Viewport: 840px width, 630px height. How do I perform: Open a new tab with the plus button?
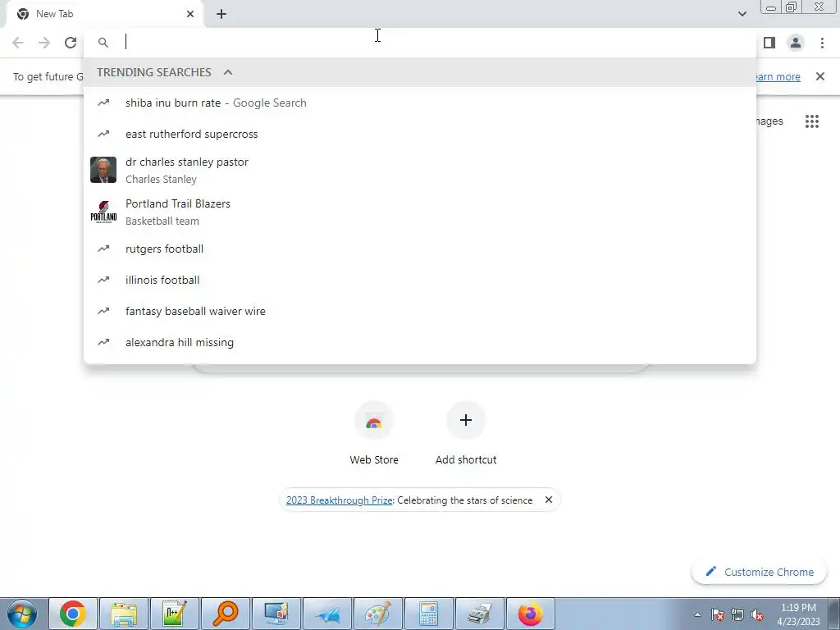coord(221,14)
